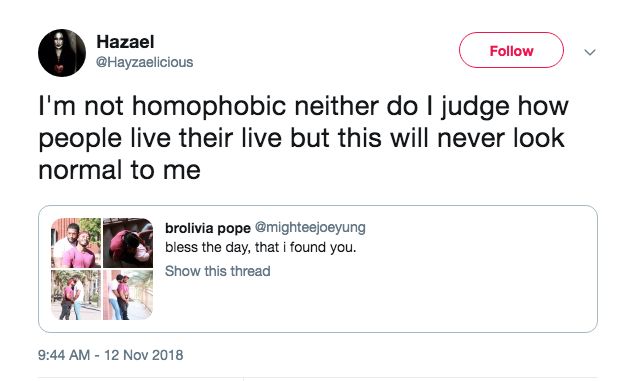Open top-left photo of two men close-up
This screenshot has height=381, width=619.
pyautogui.click(x=76, y=243)
